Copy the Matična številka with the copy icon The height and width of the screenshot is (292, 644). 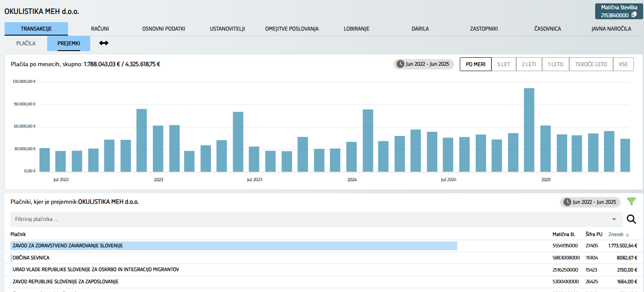pos(634,15)
